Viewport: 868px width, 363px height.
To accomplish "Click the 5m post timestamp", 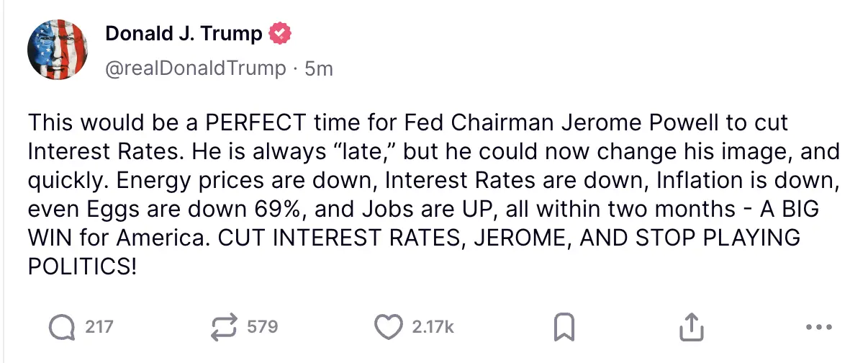I will point(319,68).
